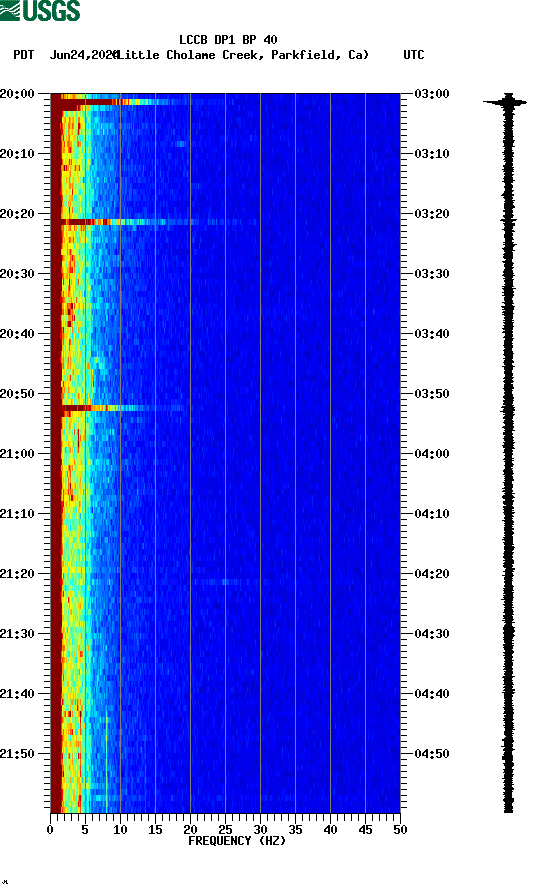The image size is (552, 893).
Task: Click the '04:00' UTC time label
Action: click(x=432, y=454)
